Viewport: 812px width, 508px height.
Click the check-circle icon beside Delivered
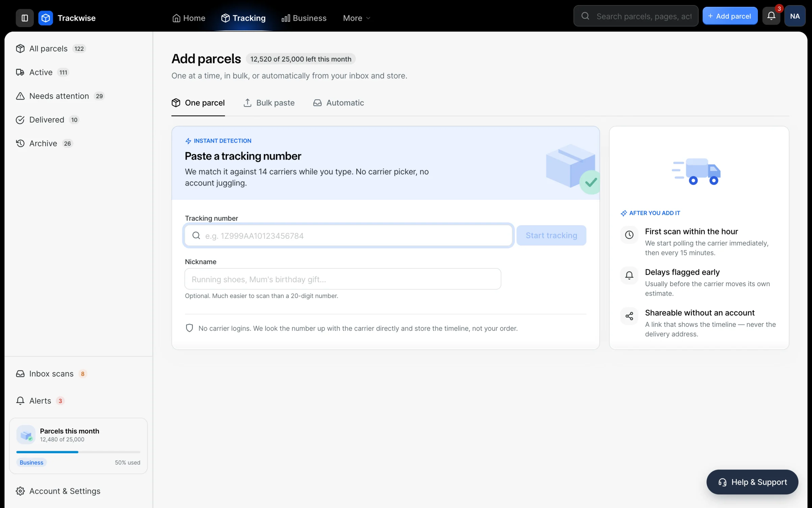click(20, 120)
